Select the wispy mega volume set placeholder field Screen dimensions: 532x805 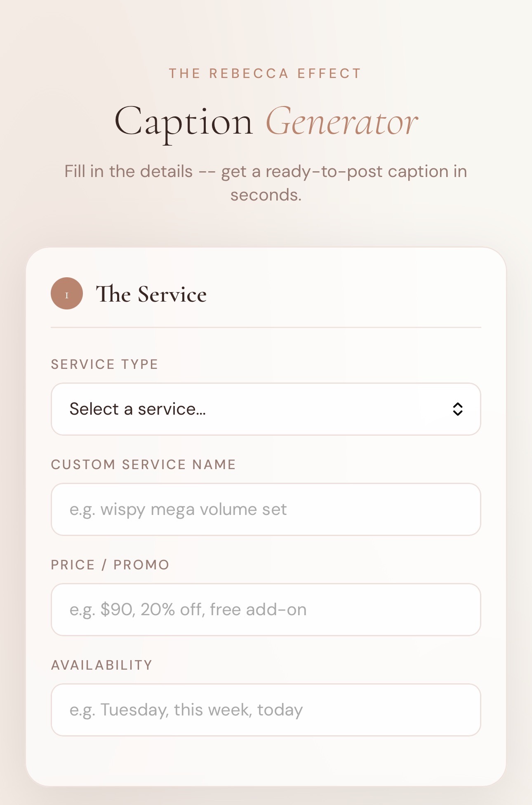(266, 509)
